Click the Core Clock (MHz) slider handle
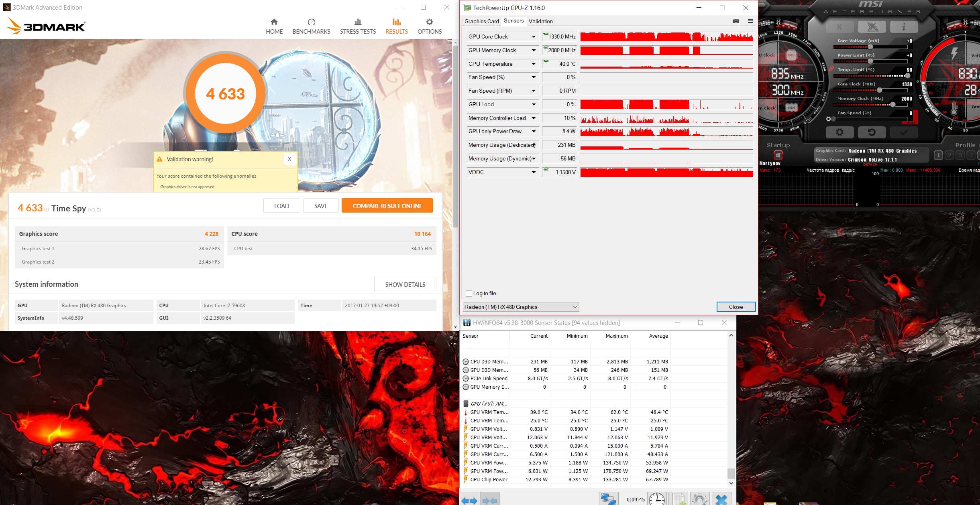The image size is (980, 505). pyautogui.click(x=879, y=90)
